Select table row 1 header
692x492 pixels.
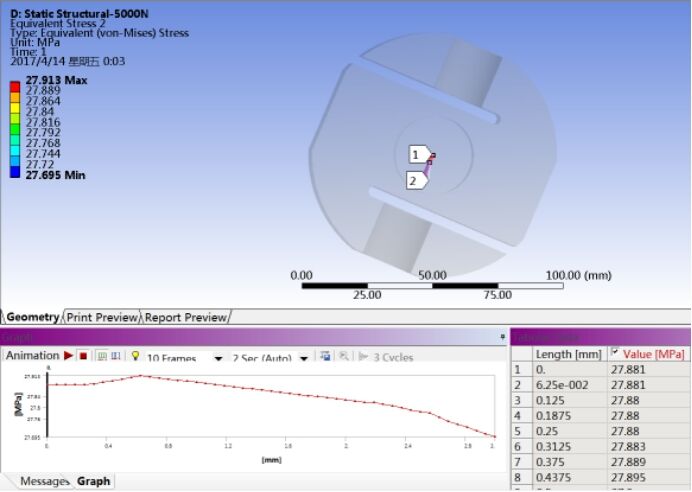point(522,369)
